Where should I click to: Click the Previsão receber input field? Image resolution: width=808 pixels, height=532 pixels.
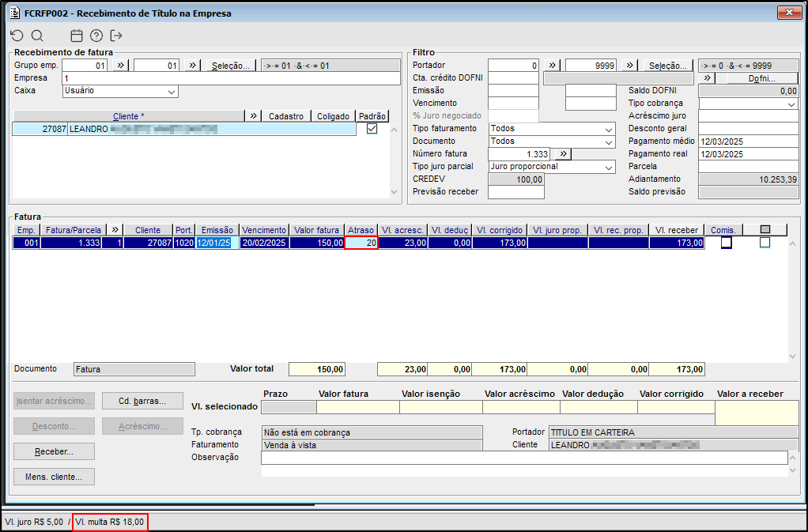[515, 192]
